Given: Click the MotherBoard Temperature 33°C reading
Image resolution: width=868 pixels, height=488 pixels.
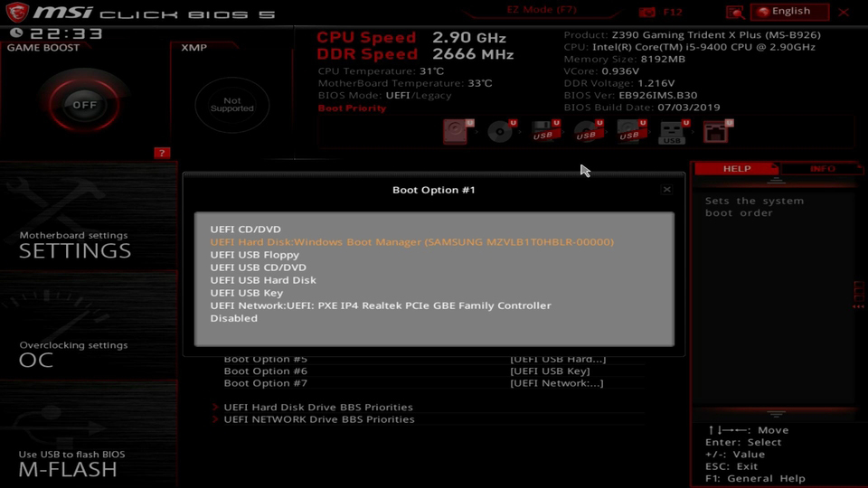Looking at the screenshot, I should (405, 83).
